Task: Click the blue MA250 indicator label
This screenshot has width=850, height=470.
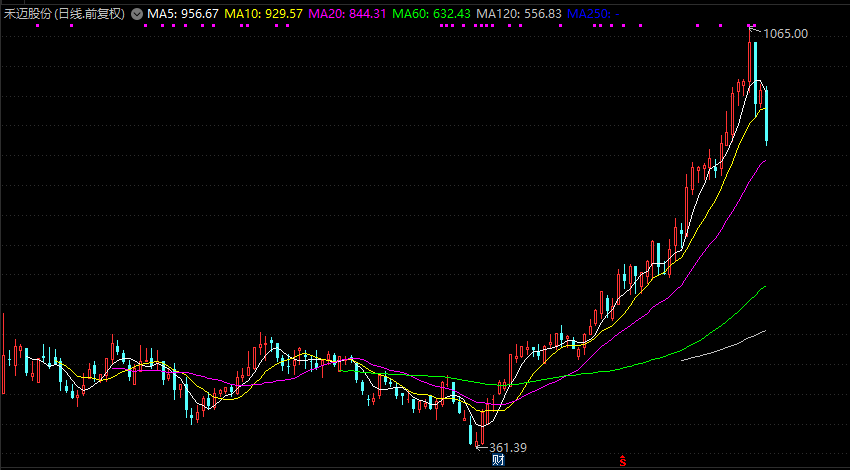Action: tap(592, 14)
